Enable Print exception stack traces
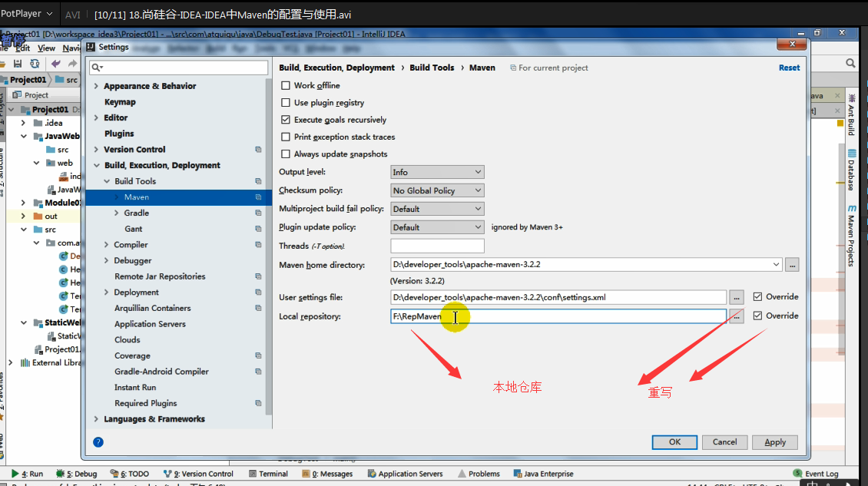Image resolution: width=868 pixels, height=486 pixels. tap(286, 137)
